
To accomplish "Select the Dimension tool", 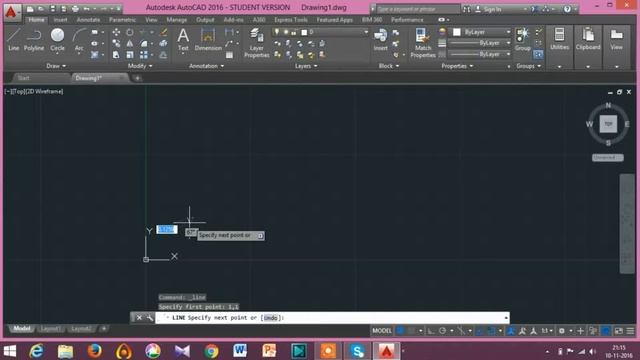I will pos(208,40).
